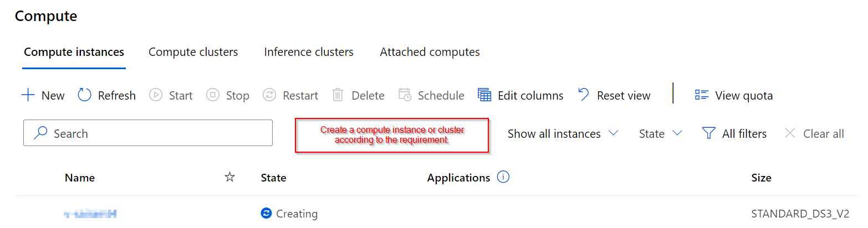Viewport: 868px width, 228px height.
Task: Click the View quota list icon
Action: tap(702, 95)
